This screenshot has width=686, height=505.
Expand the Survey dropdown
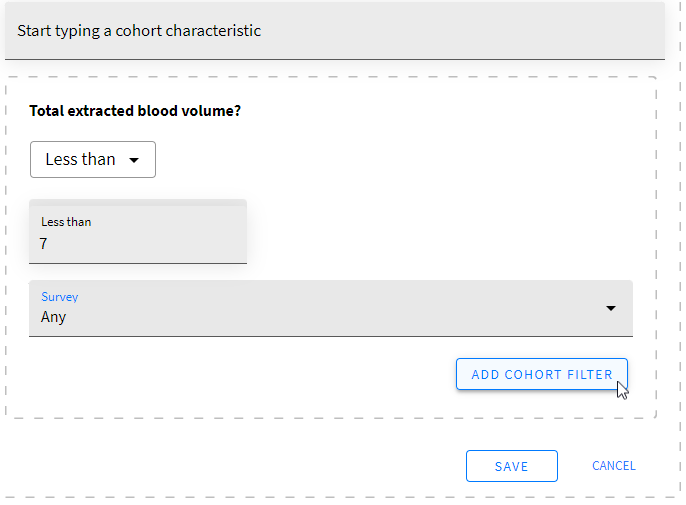(x=330, y=308)
